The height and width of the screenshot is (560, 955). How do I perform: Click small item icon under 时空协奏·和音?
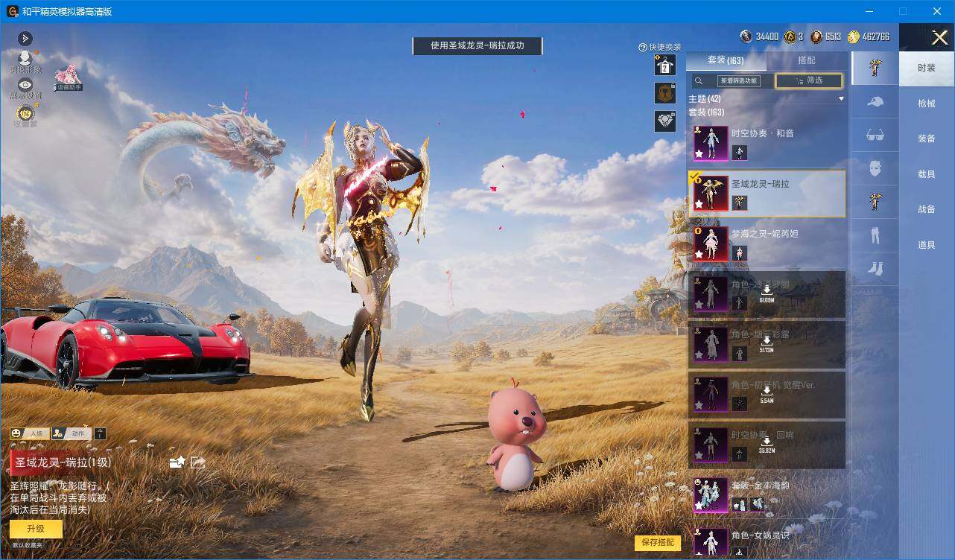pos(740,153)
